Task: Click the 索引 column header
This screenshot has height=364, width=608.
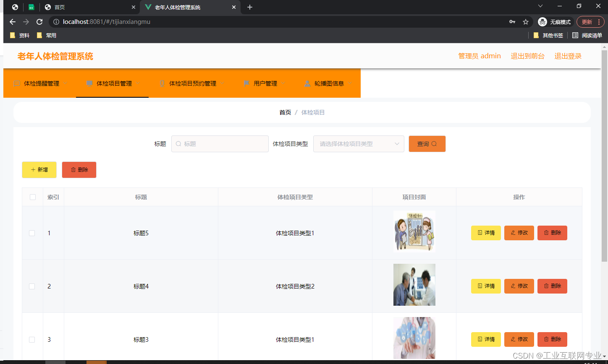Action: point(53,197)
